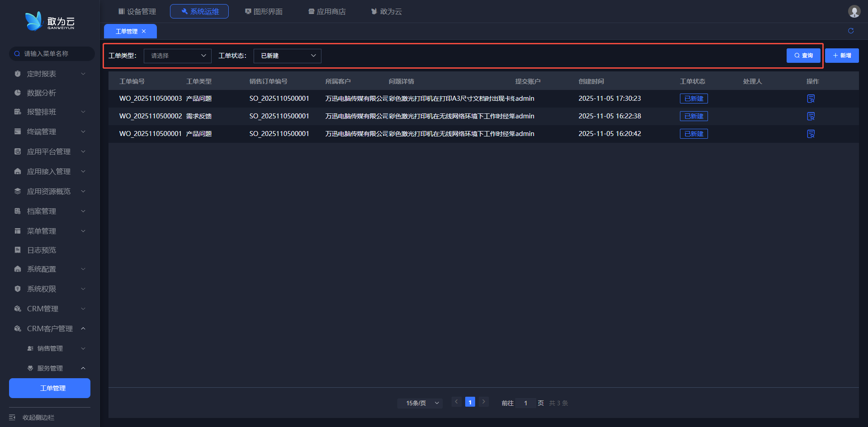Open details icon for work order WO_2025110500003

pos(811,99)
